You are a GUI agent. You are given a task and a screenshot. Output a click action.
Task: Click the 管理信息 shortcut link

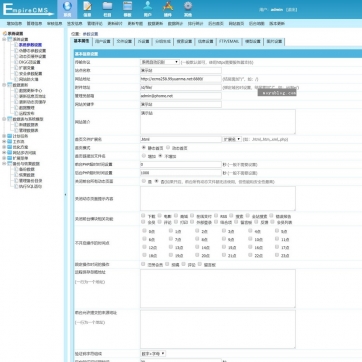coord(34,24)
